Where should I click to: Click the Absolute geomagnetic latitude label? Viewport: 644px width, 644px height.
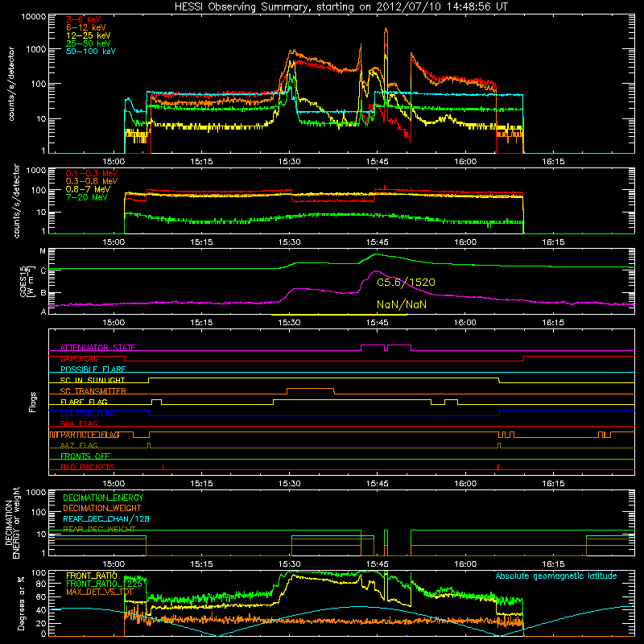click(x=556, y=576)
